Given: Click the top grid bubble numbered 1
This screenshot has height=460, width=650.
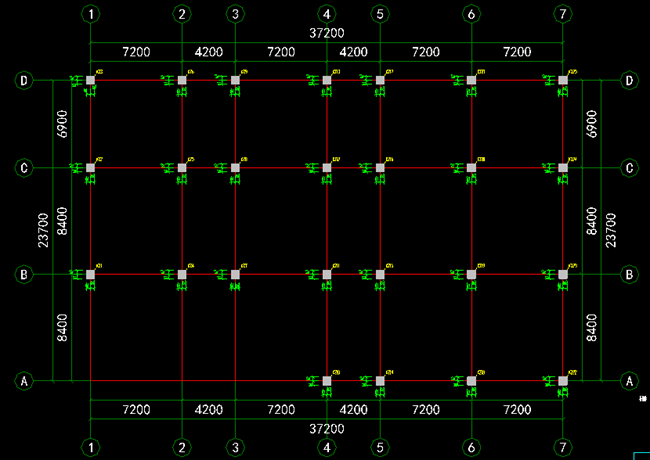Looking at the screenshot, I should point(91,14).
